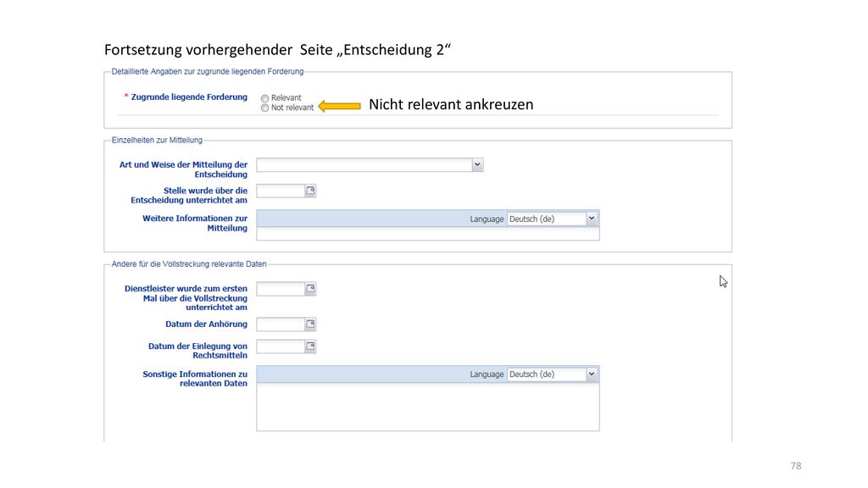The width and height of the screenshot is (868, 488).
Task: Open calendar for 'Datum der Einlegung von Rechtsmitteln'
Action: click(310, 347)
